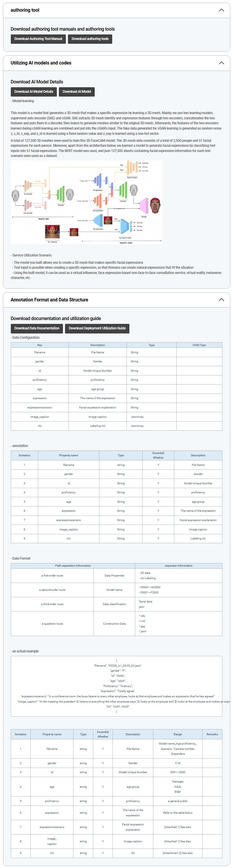This screenshot has width=232, height=868.
Task: Collapse Annotation Format and Data Structure chevron
Action: (x=221, y=300)
